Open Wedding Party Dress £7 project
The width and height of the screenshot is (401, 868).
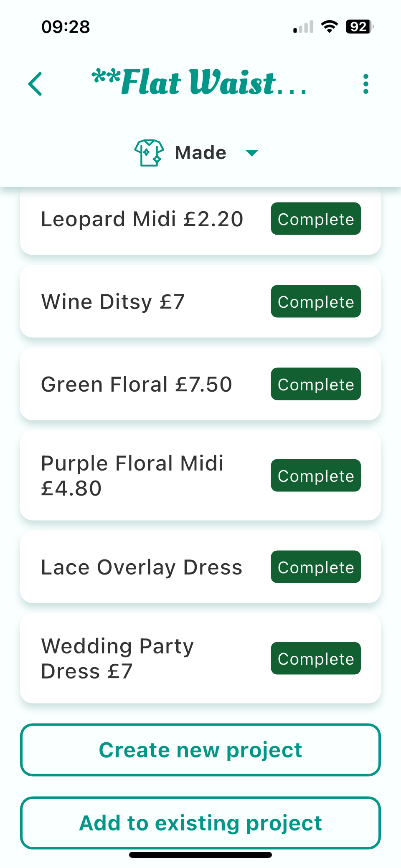[x=117, y=658]
